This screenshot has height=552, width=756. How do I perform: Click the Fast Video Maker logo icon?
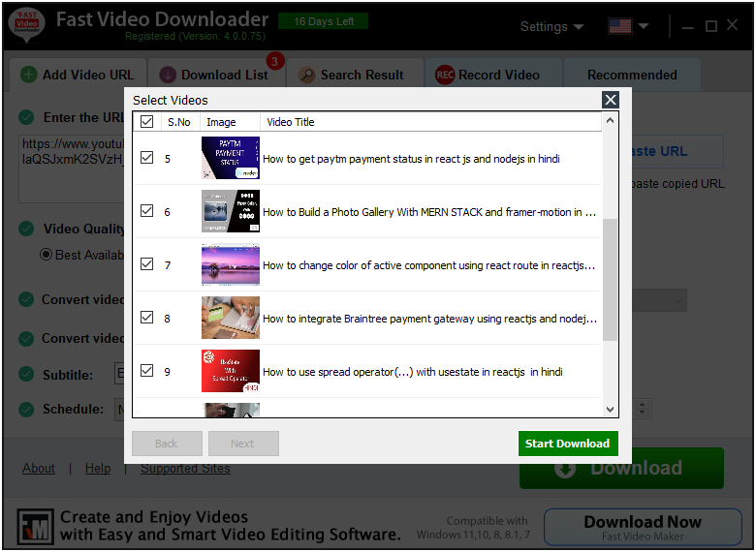pos(35,526)
